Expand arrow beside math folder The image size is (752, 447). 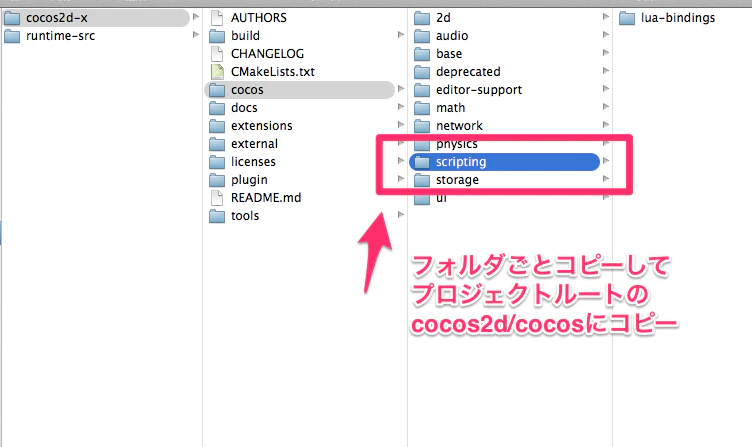[606, 106]
